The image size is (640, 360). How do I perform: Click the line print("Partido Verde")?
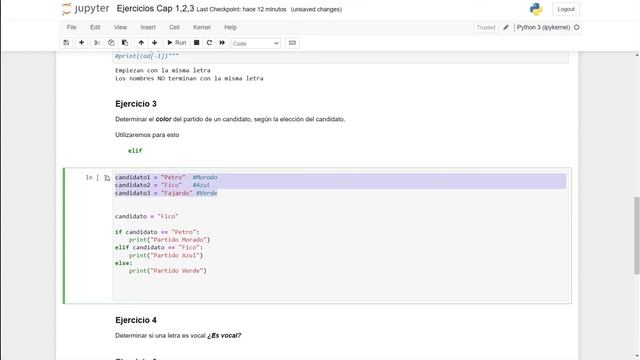click(168, 271)
